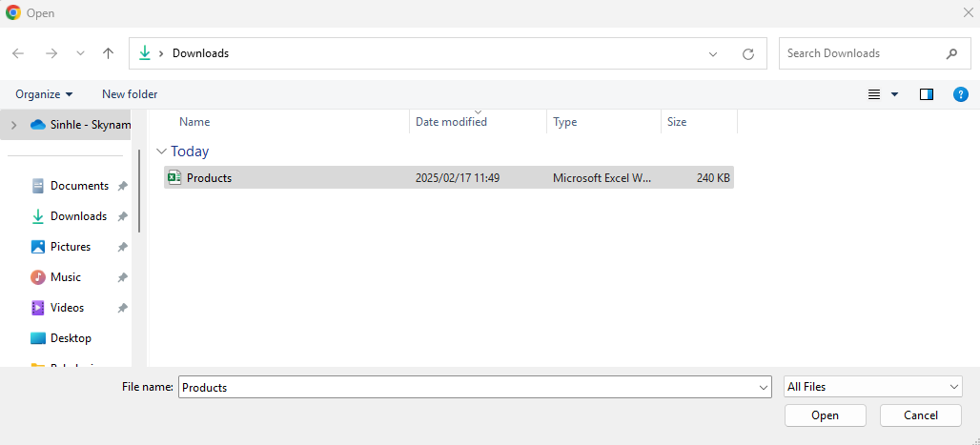Click the Refresh button in address bar
The width and height of the screenshot is (980, 445).
pyautogui.click(x=748, y=54)
